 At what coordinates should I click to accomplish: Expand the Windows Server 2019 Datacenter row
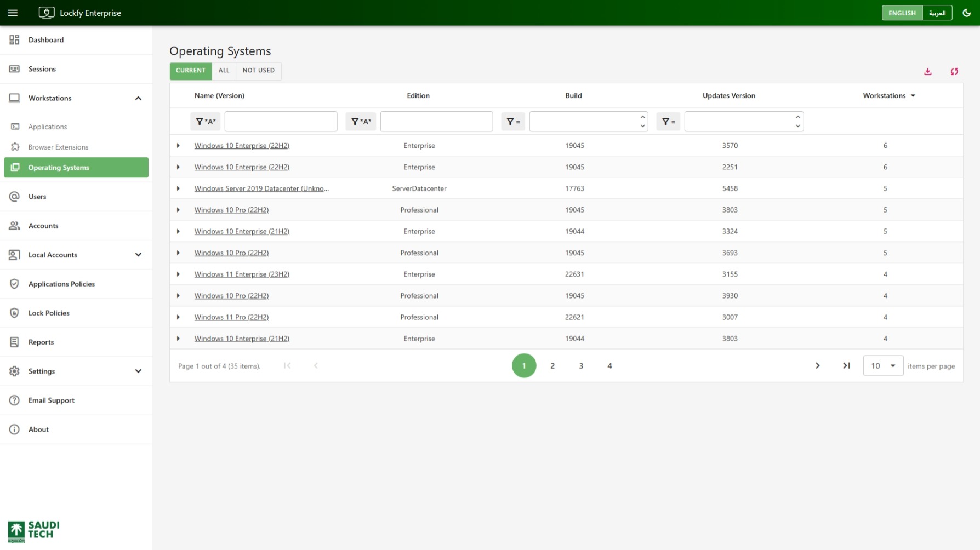click(x=178, y=188)
